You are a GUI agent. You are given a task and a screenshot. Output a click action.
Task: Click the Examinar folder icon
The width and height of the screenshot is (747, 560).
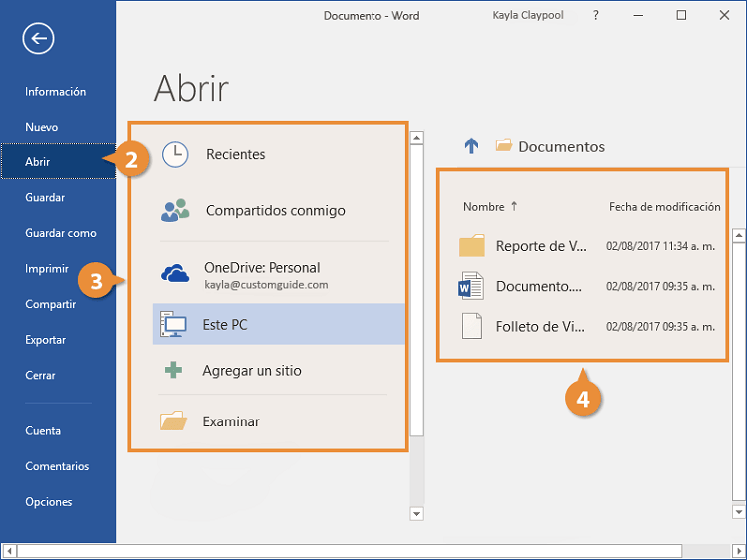(173, 420)
